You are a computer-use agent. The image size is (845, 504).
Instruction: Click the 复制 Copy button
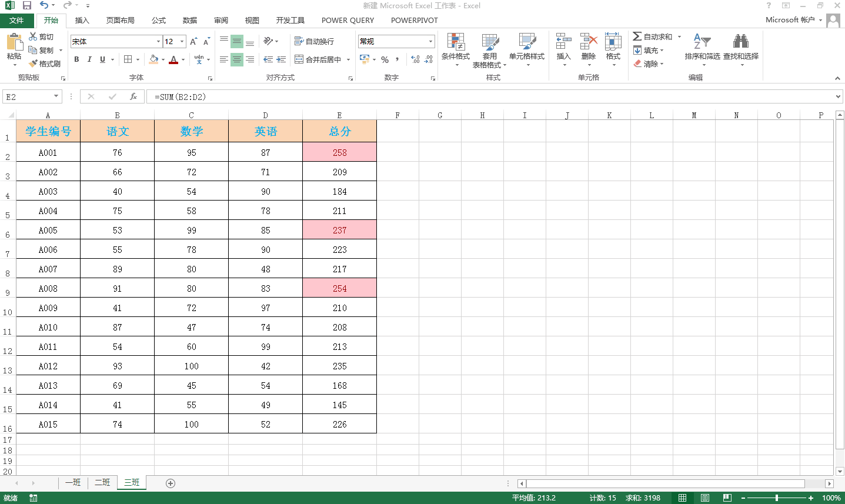(x=41, y=50)
